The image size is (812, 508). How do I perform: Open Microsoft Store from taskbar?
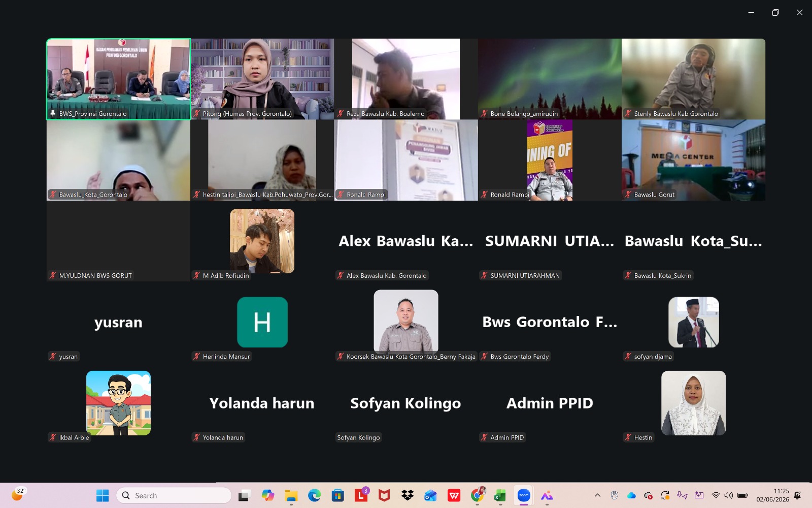(x=338, y=495)
